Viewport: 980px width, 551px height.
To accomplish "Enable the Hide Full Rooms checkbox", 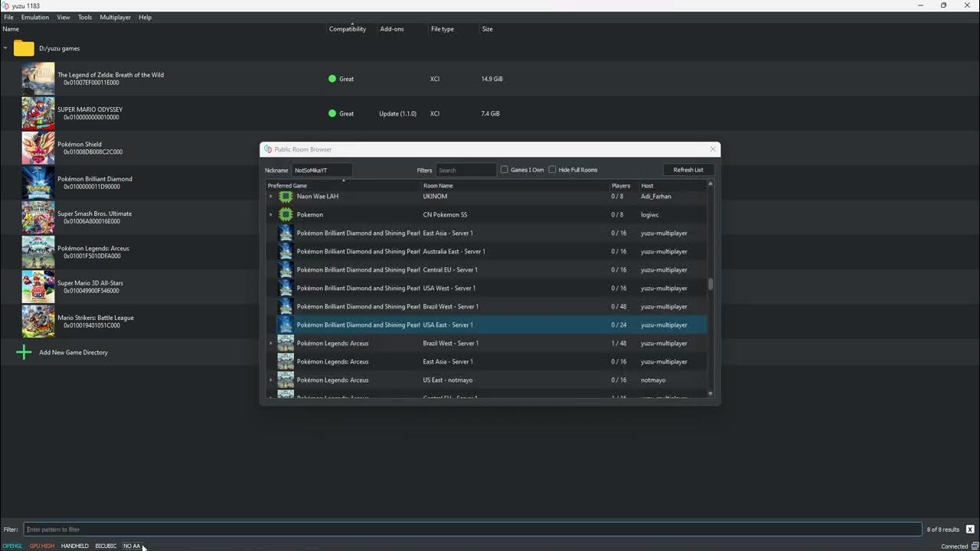I will coord(552,170).
